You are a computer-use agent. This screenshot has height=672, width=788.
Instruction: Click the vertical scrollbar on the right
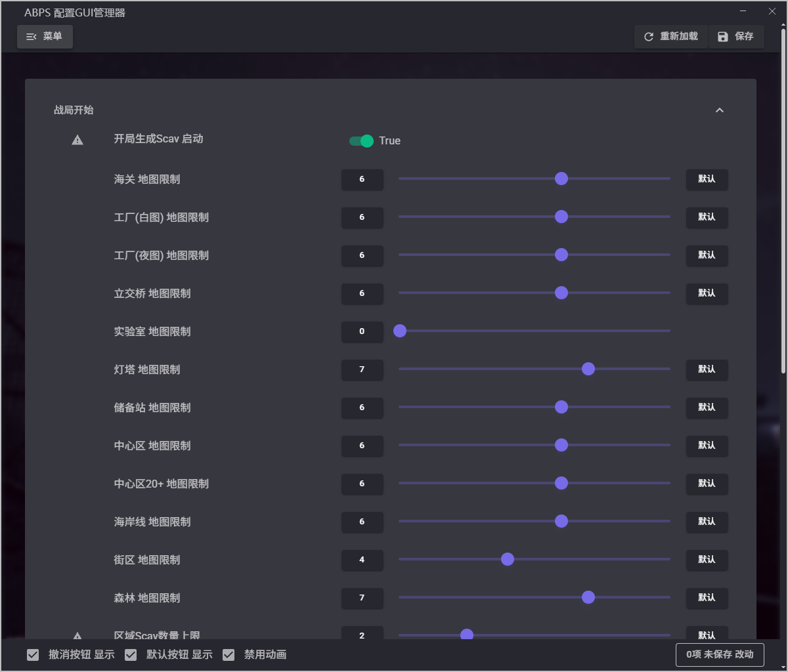pyautogui.click(x=783, y=197)
